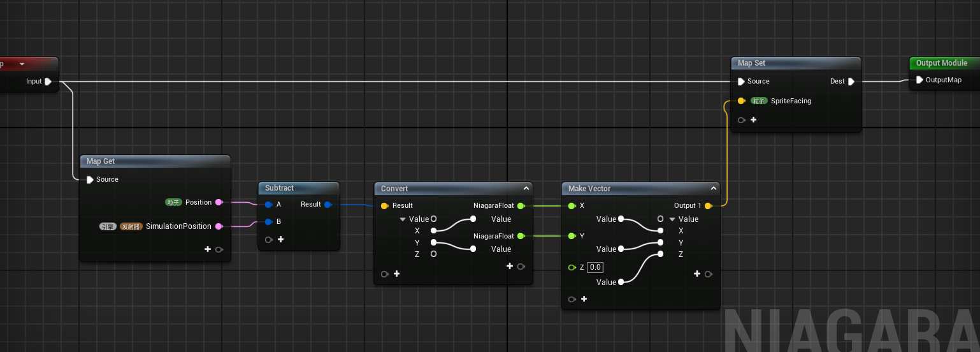Viewport: 980px width, 352px height.
Task: Click the OutputMap pin on Output Module
Action: 919,80
